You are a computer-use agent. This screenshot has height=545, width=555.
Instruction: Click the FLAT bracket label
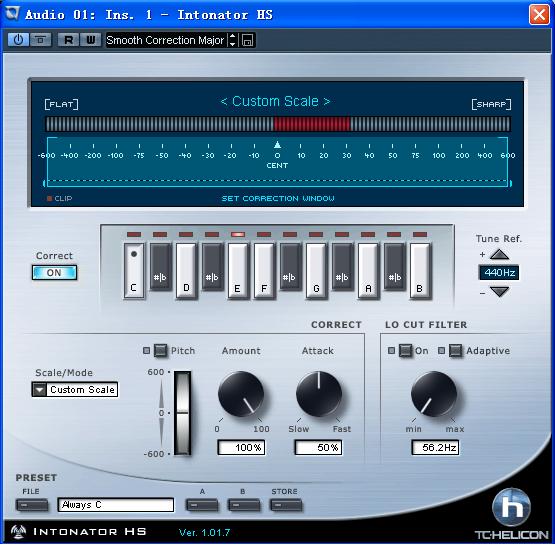click(x=61, y=104)
